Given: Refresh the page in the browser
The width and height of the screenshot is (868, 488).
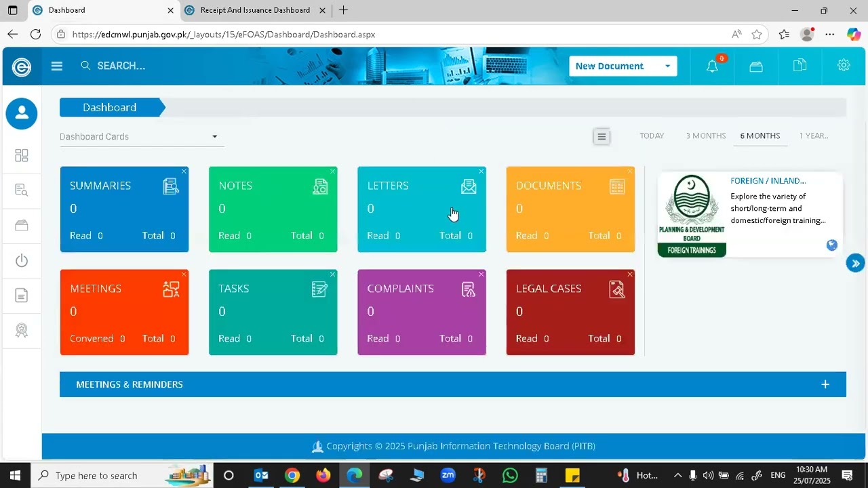Looking at the screenshot, I should [x=36, y=35].
